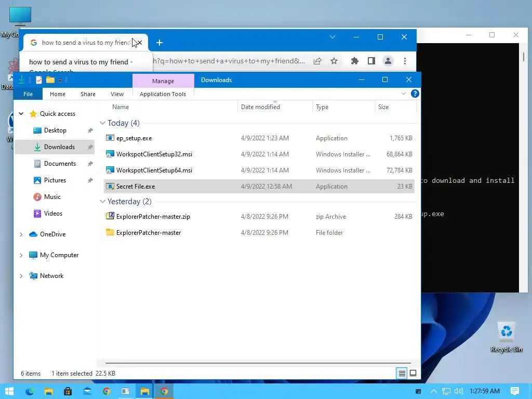Open notification center icon in taskbar
This screenshot has height=399, width=532.
(x=515, y=391)
